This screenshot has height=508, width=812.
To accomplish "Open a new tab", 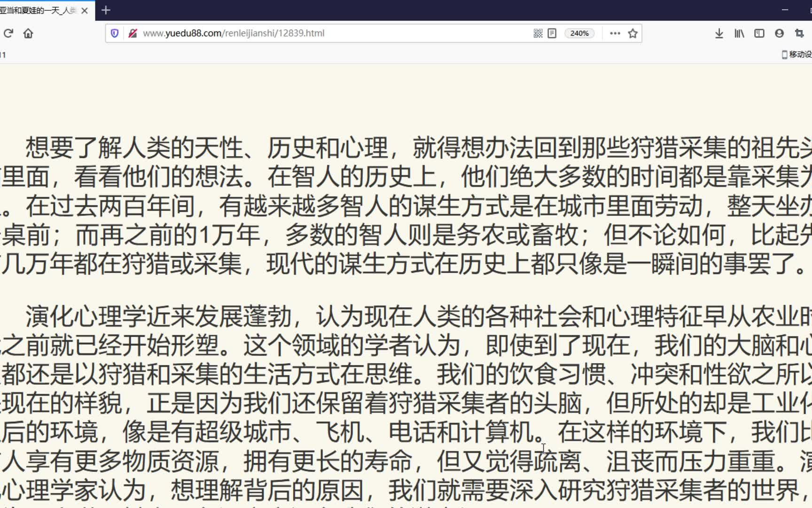I will tap(106, 10).
